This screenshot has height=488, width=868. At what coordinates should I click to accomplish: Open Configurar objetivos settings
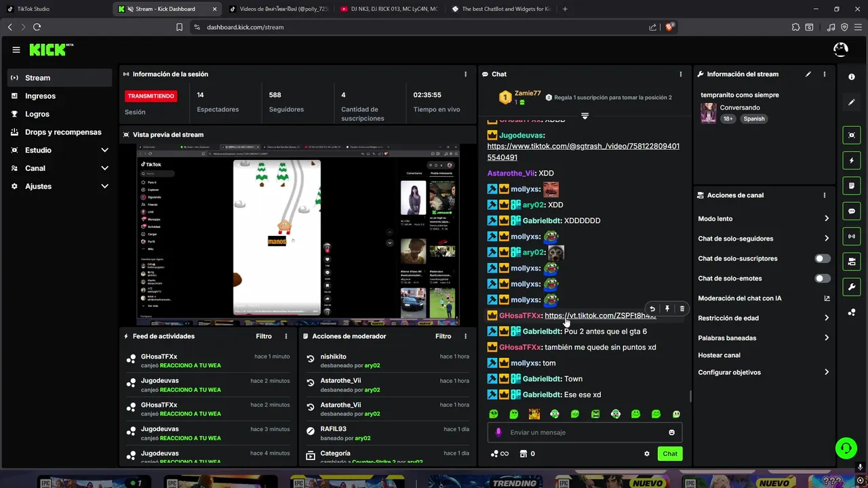coord(764,372)
